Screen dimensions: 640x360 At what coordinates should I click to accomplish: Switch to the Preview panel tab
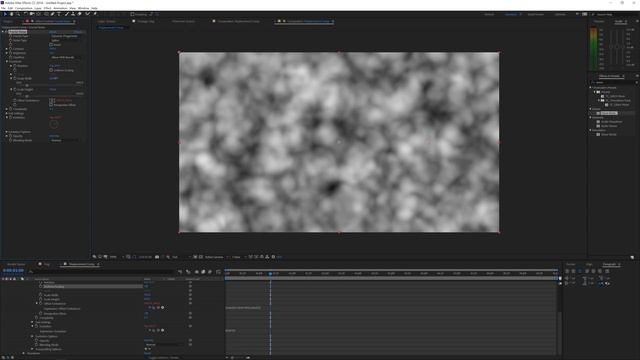point(599,21)
